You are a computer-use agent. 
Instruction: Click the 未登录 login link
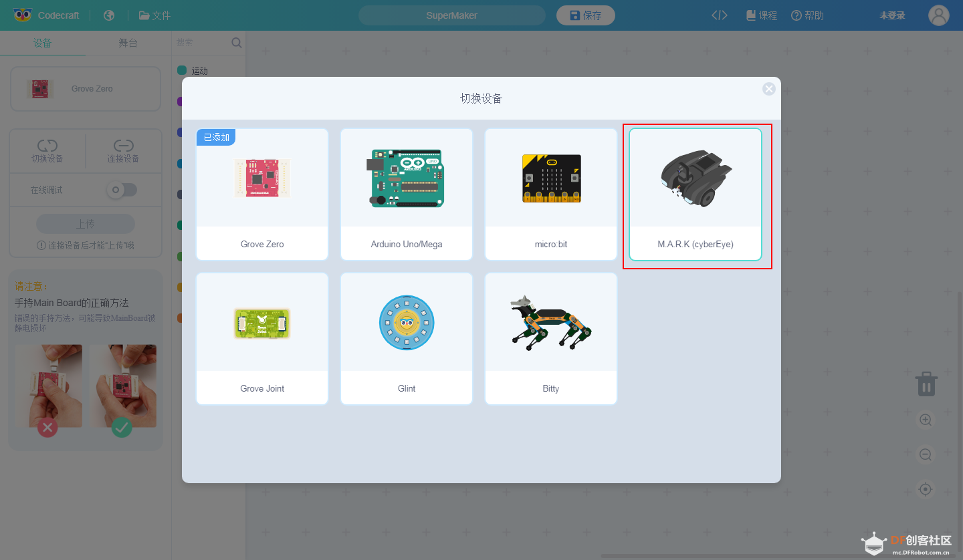[x=892, y=15]
